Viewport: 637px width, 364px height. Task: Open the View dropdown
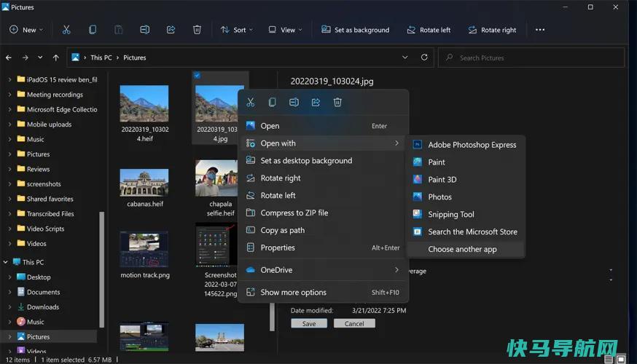[285, 30]
